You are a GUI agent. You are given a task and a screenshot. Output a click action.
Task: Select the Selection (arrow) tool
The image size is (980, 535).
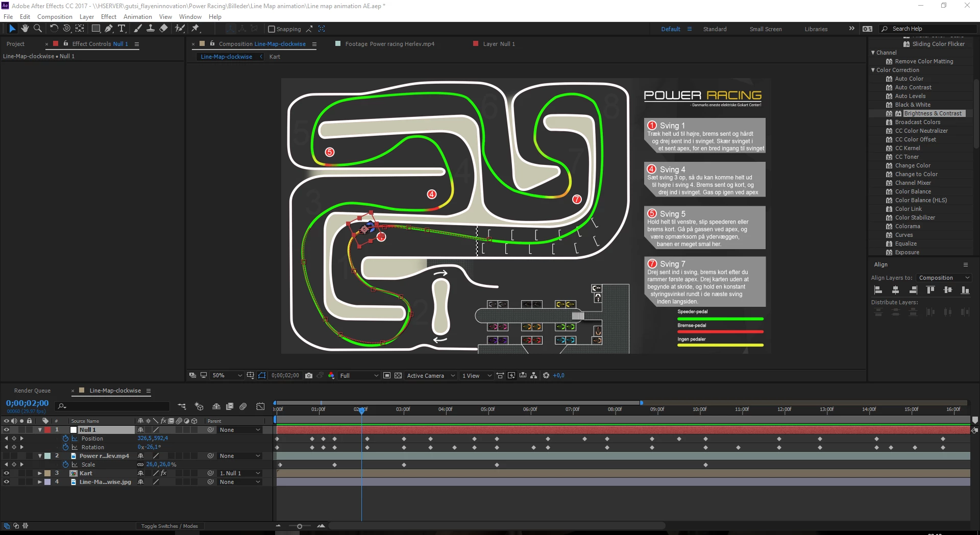pyautogui.click(x=12, y=29)
